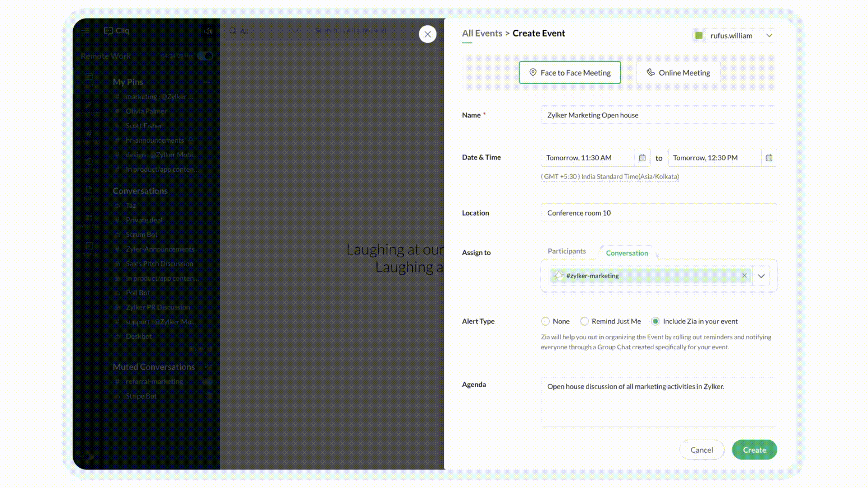Open the end date calendar picker icon
This screenshot has height=488, width=868.
pos(769,158)
